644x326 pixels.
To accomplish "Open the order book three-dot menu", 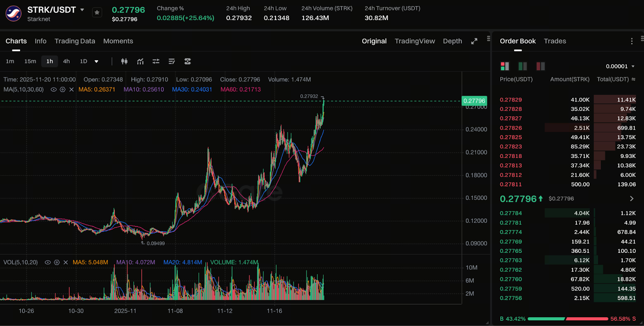I will 632,41.
